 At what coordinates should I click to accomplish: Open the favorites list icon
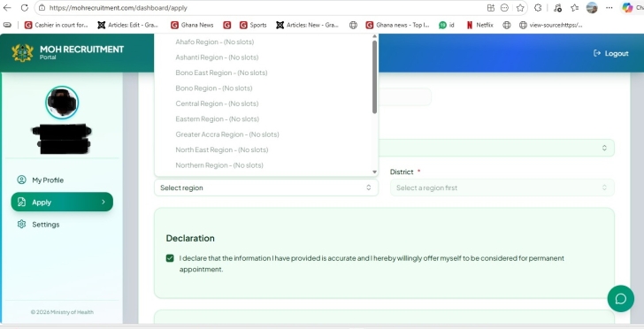(x=575, y=7)
